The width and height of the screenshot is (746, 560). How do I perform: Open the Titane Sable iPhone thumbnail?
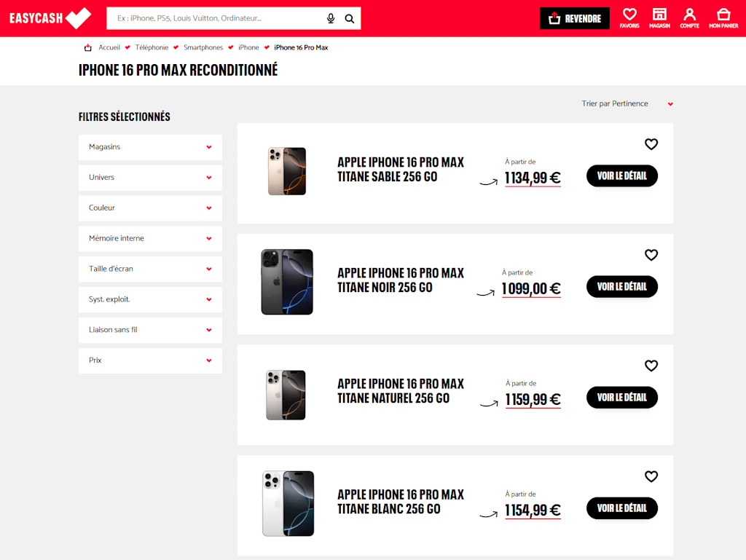point(287,171)
